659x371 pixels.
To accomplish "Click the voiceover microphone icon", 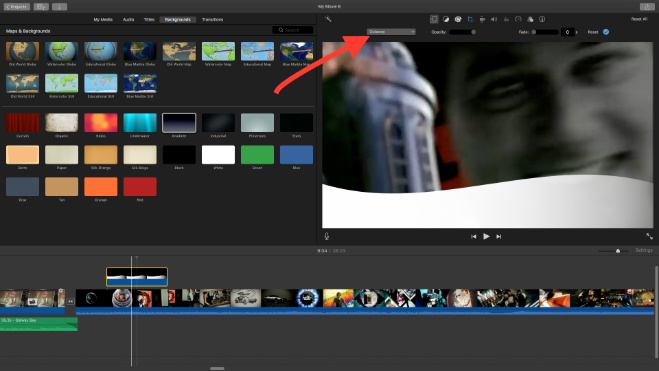I will 327,237.
